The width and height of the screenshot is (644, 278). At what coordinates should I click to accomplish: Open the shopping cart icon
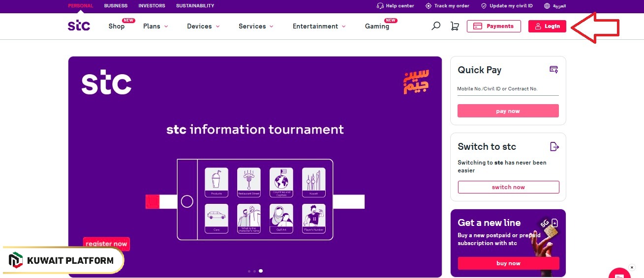455,26
